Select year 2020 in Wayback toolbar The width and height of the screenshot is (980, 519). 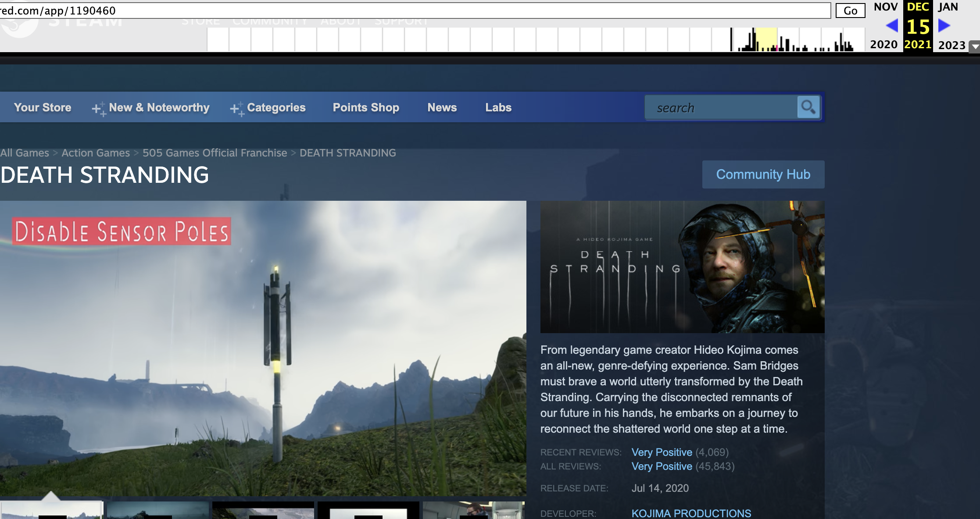pyautogui.click(x=883, y=45)
